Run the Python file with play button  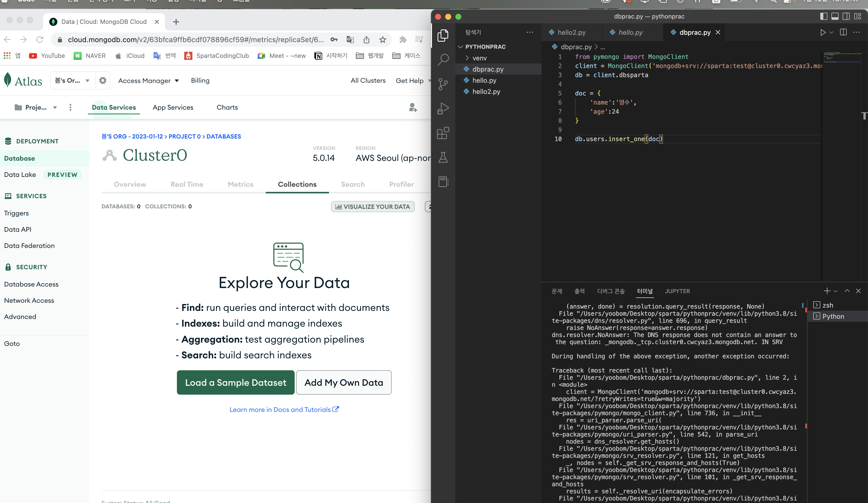(x=823, y=32)
